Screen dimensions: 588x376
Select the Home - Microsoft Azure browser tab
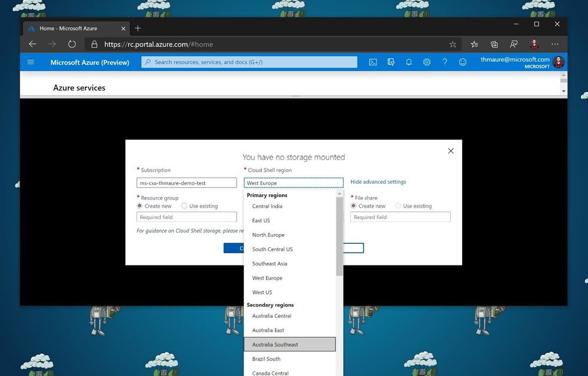click(x=77, y=28)
